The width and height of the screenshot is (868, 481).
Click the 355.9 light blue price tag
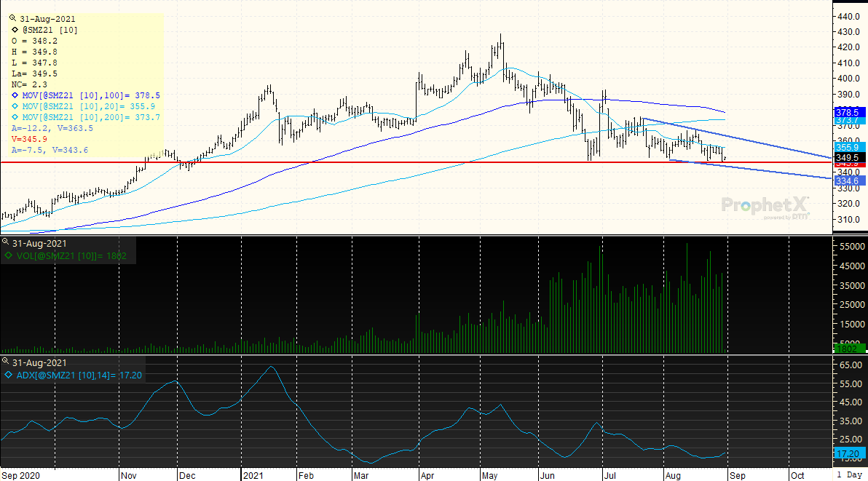(848, 146)
